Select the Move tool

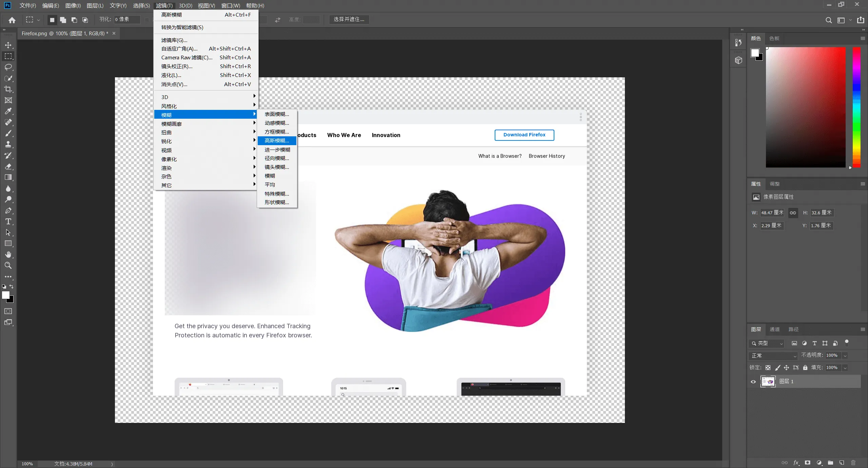(x=8, y=45)
